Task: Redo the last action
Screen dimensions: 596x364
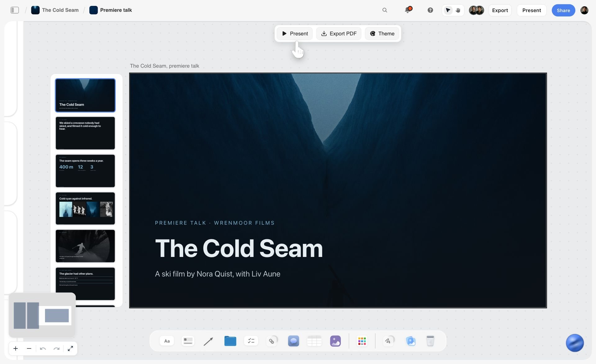Action: coord(56,348)
